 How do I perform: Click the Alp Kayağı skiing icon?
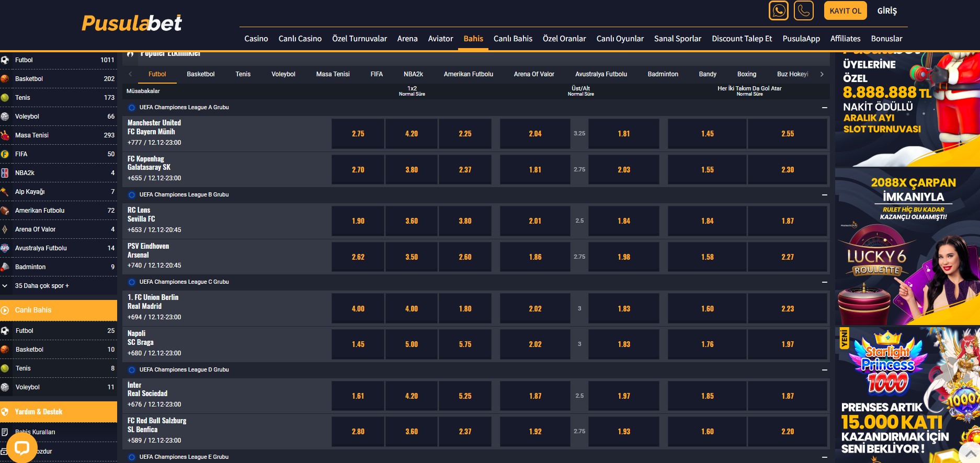[5, 192]
